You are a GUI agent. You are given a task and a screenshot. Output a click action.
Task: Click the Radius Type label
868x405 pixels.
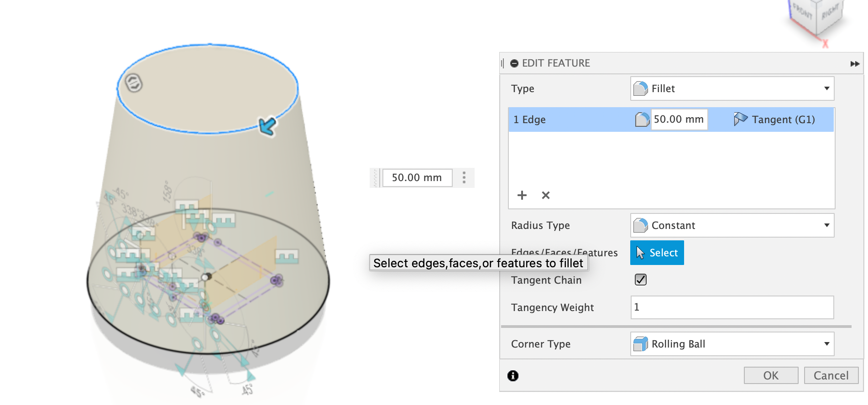[x=540, y=225]
